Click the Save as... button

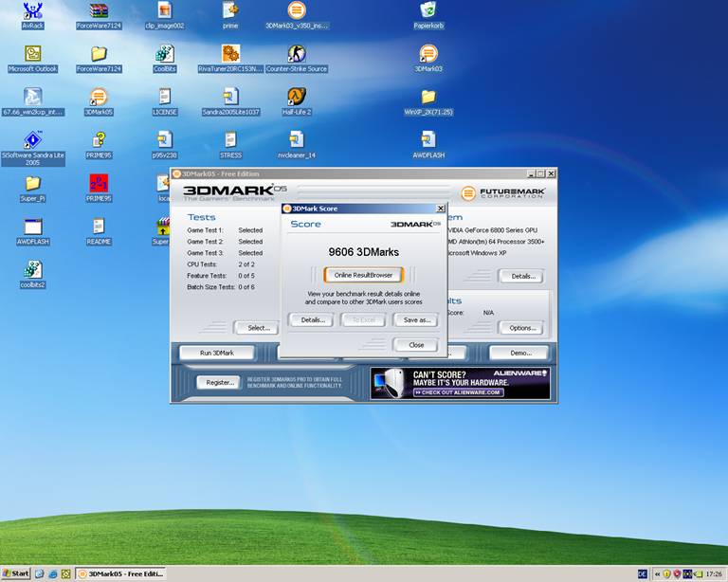(416, 319)
